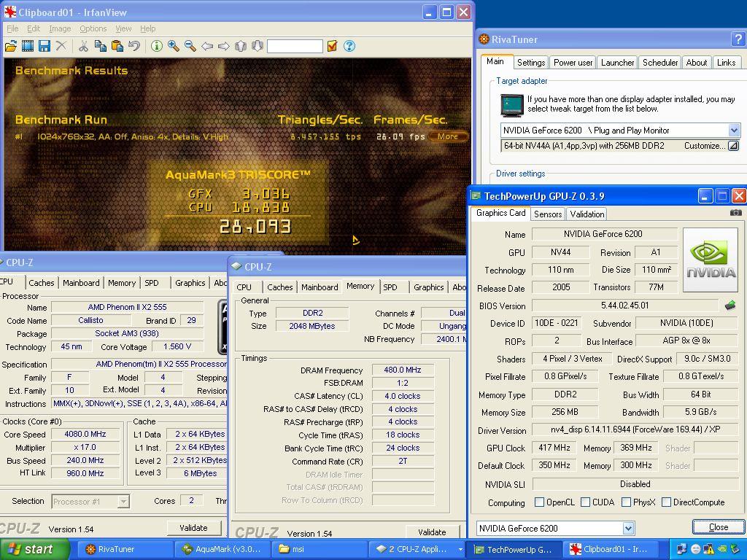This screenshot has width=747, height=560.
Task: Click the Paste clipboard icon in IrfanView
Action: coord(117,46)
